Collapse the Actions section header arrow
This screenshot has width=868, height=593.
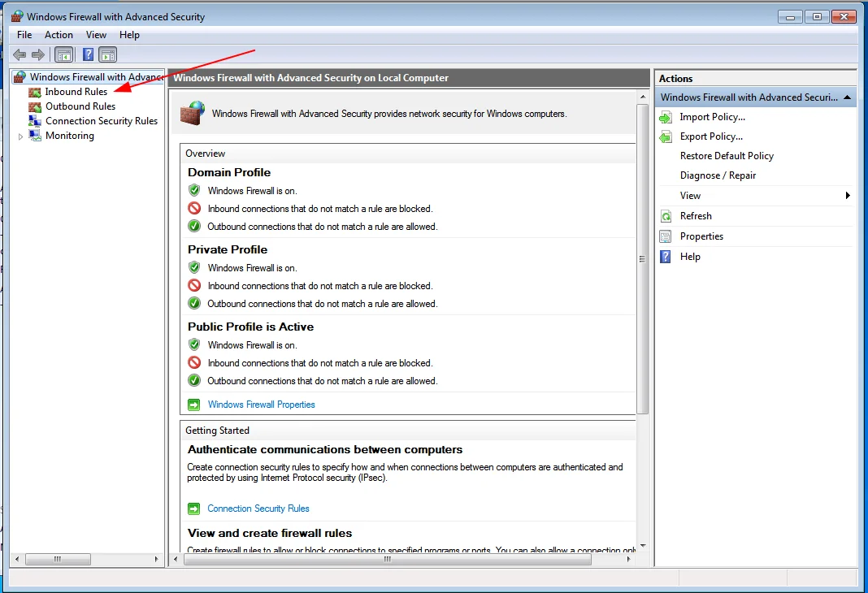[x=847, y=97]
